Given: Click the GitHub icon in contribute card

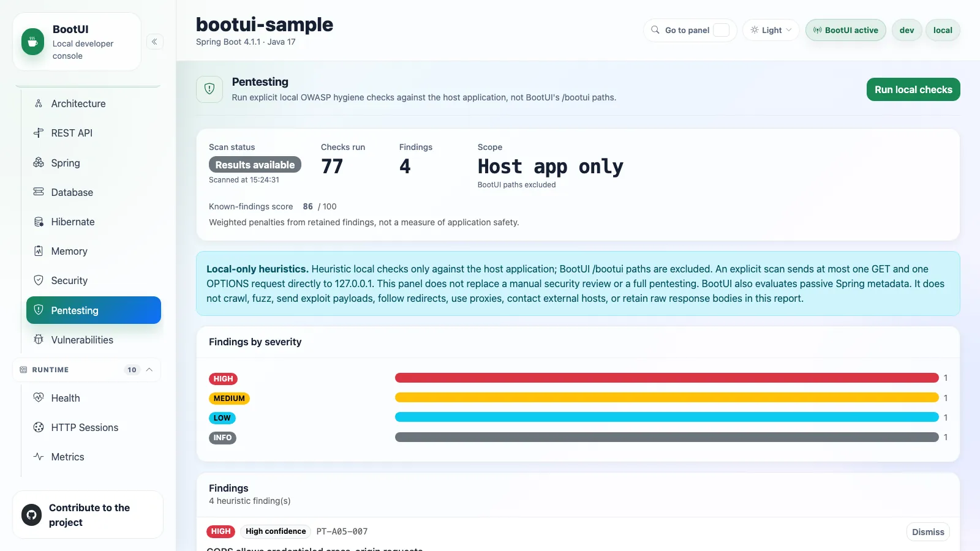Looking at the screenshot, I should pos(31,515).
